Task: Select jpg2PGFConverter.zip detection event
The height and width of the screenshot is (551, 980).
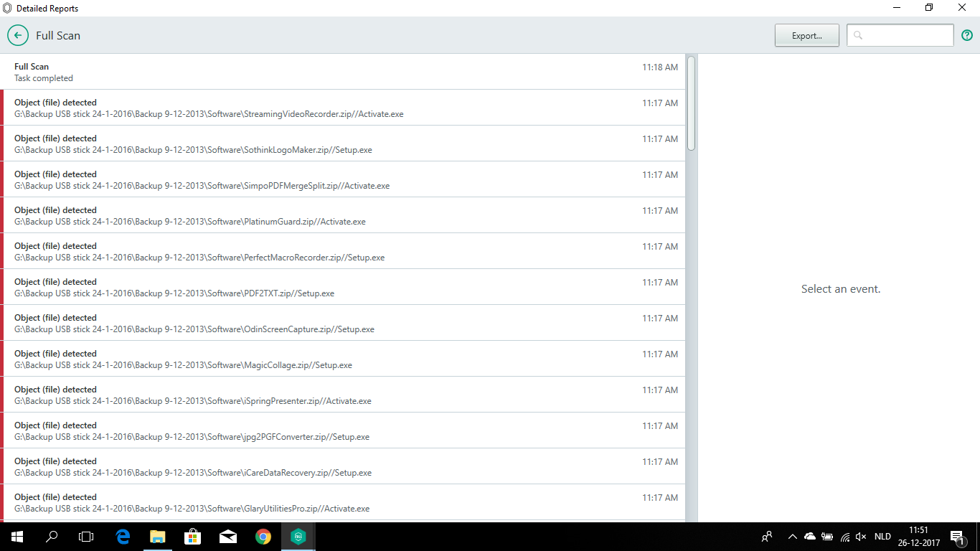Action: 343,430
